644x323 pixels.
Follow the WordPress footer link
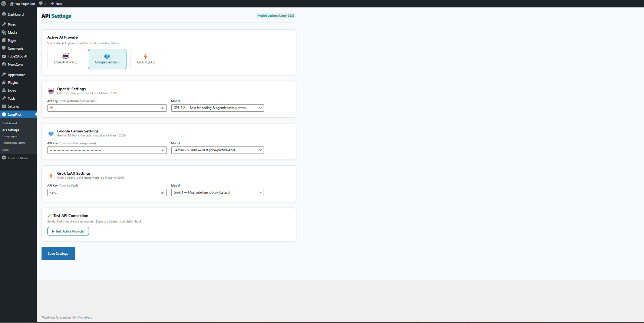pyautogui.click(x=85, y=317)
